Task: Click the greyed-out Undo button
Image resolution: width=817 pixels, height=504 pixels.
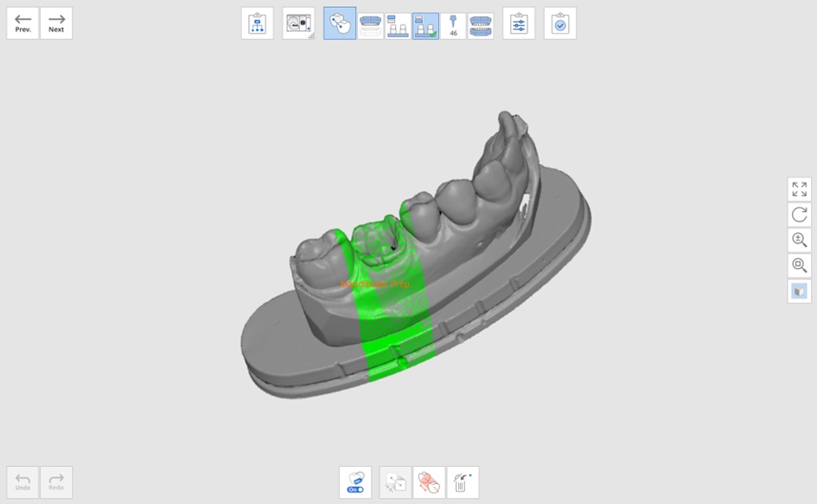Action: coord(23,482)
